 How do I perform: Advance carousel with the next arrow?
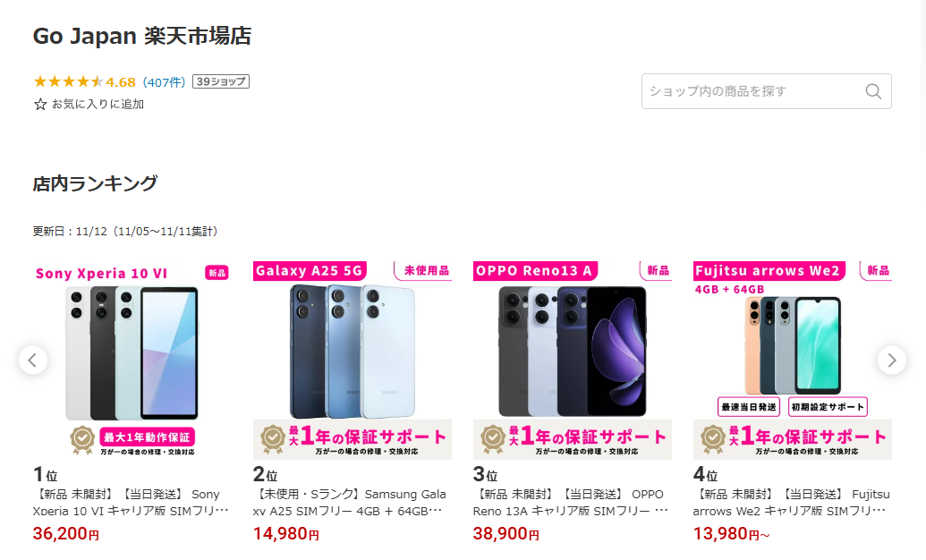892,360
